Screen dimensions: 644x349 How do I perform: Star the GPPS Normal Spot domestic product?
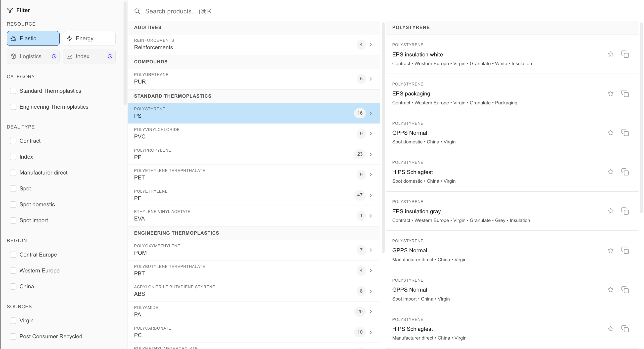tap(610, 133)
